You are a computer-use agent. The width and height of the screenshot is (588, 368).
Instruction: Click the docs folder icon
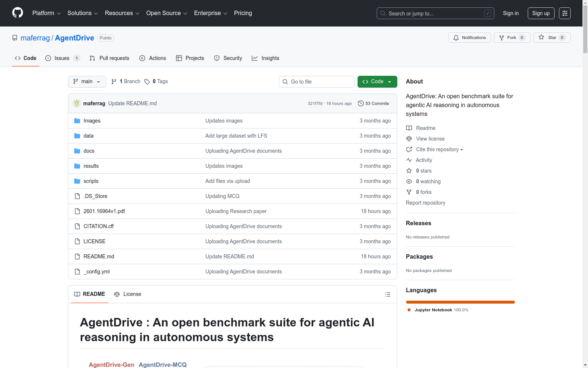[x=77, y=151]
